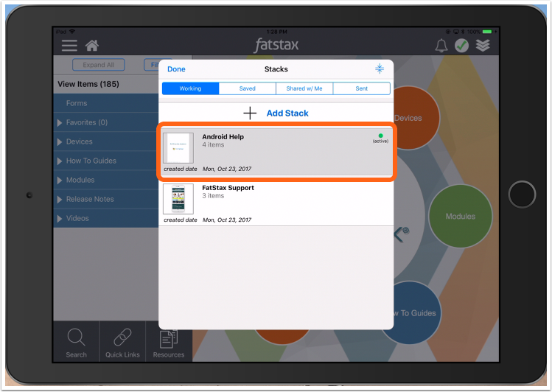
Task: Tap the green checkmark sync icon
Action: point(461,46)
